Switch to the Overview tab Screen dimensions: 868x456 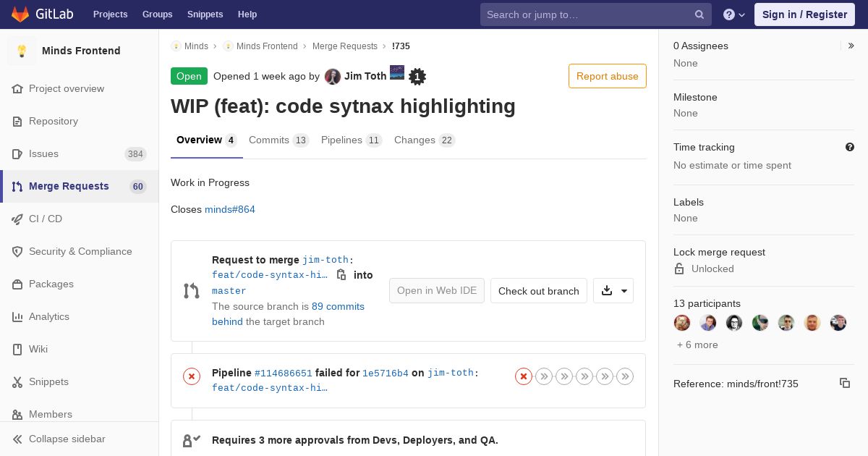(207, 140)
